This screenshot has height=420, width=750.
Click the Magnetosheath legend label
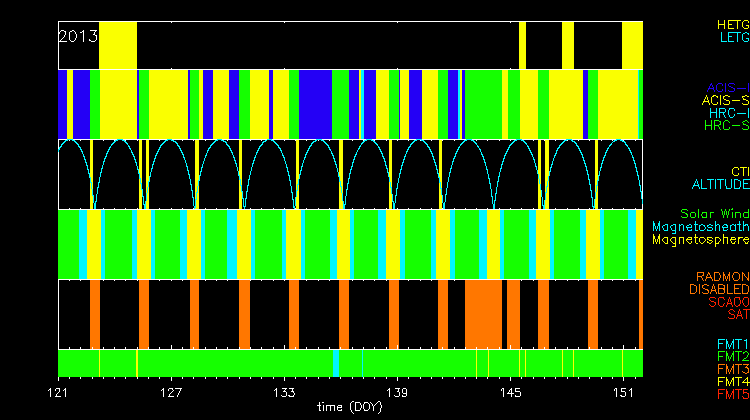[700, 227]
